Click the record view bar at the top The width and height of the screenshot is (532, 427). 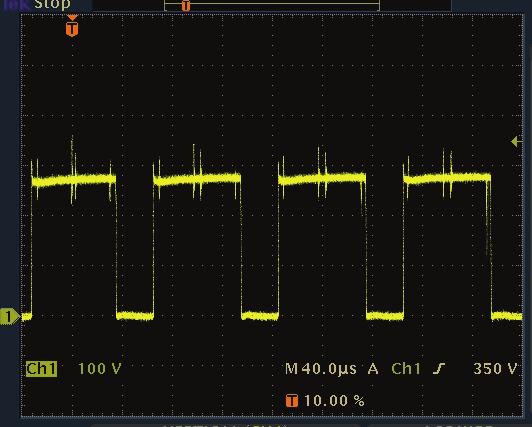click(272, 6)
